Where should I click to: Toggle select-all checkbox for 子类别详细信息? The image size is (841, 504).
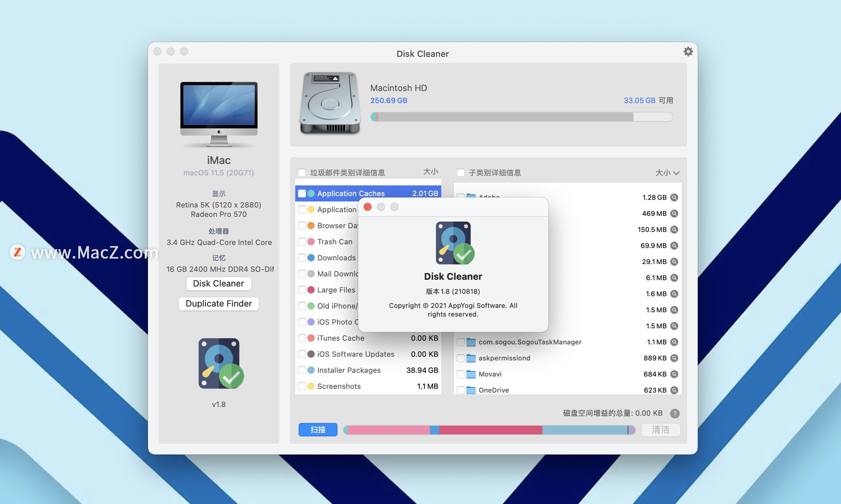(460, 173)
